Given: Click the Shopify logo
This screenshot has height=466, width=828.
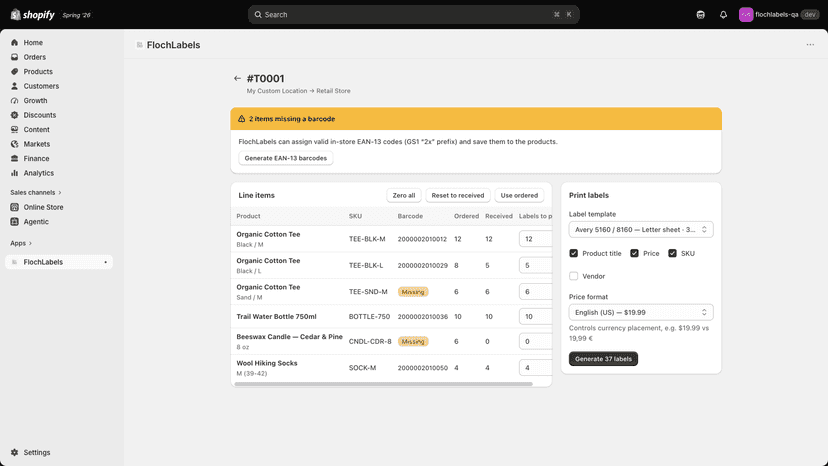Looking at the screenshot, I should 32,15.
